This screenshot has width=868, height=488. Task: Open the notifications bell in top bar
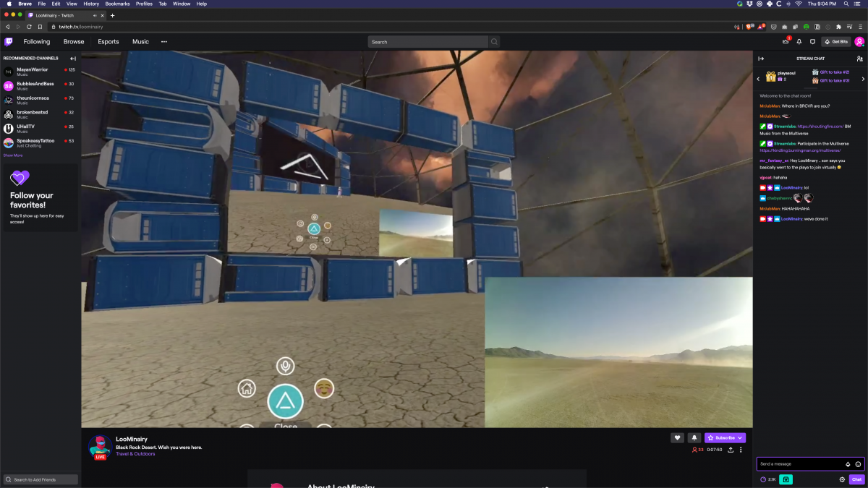pos(799,42)
